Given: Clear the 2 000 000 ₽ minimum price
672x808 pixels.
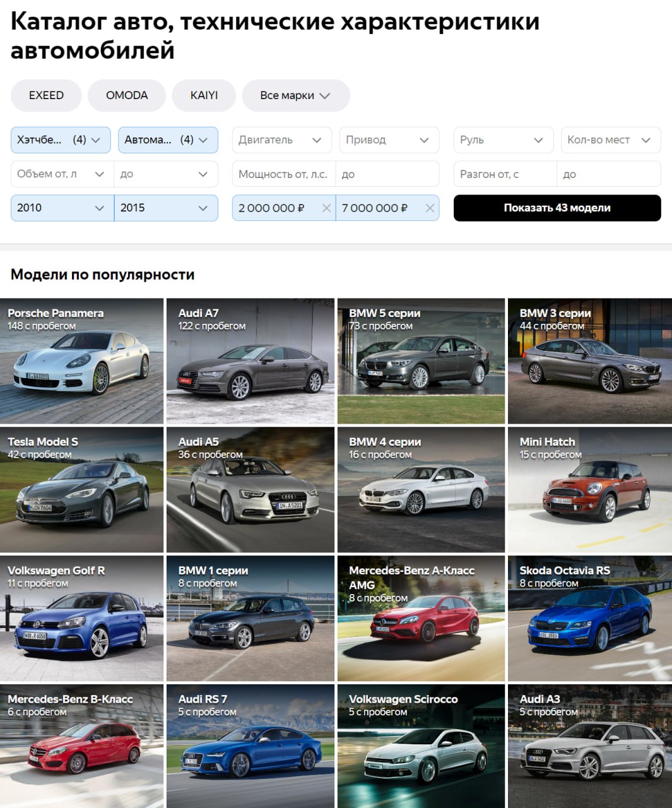Looking at the screenshot, I should point(326,208).
